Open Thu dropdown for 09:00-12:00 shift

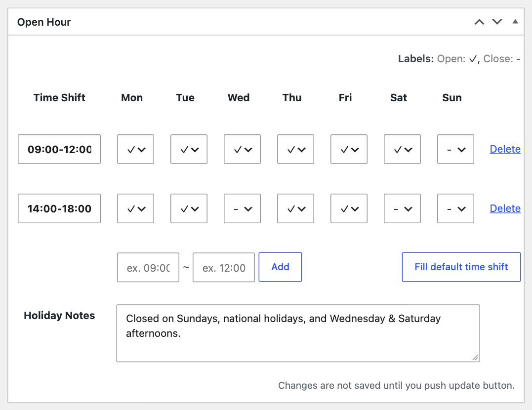tap(295, 149)
